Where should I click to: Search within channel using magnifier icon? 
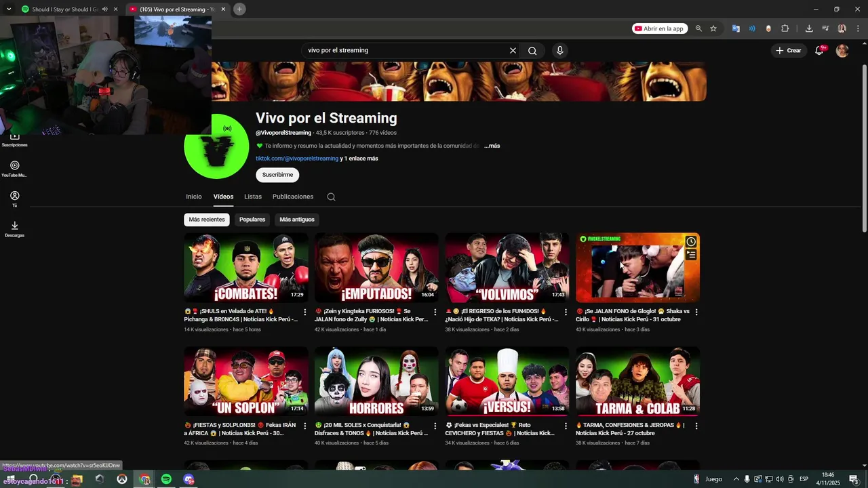tap(331, 197)
